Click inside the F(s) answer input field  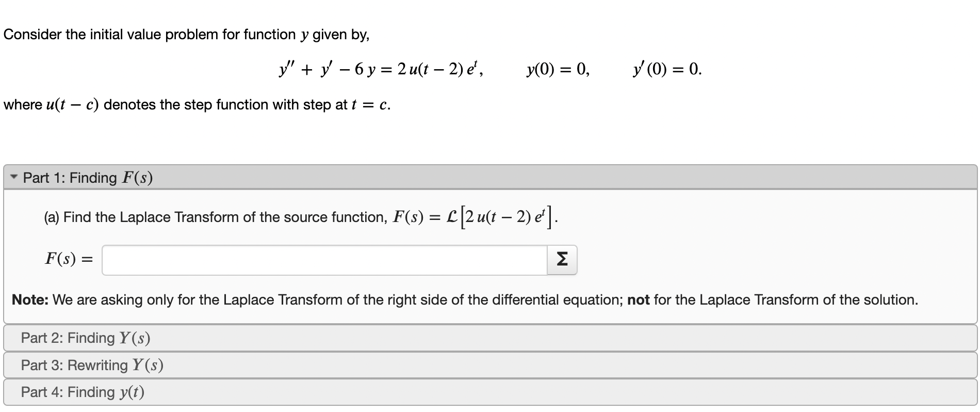point(325,259)
